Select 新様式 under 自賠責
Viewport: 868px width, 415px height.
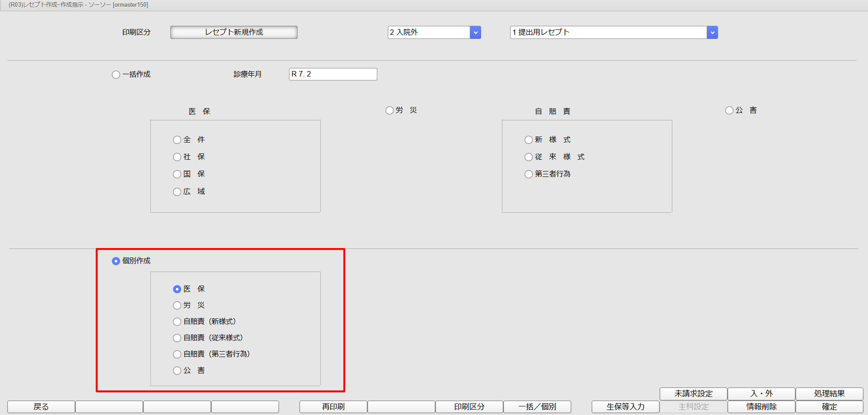tap(529, 140)
